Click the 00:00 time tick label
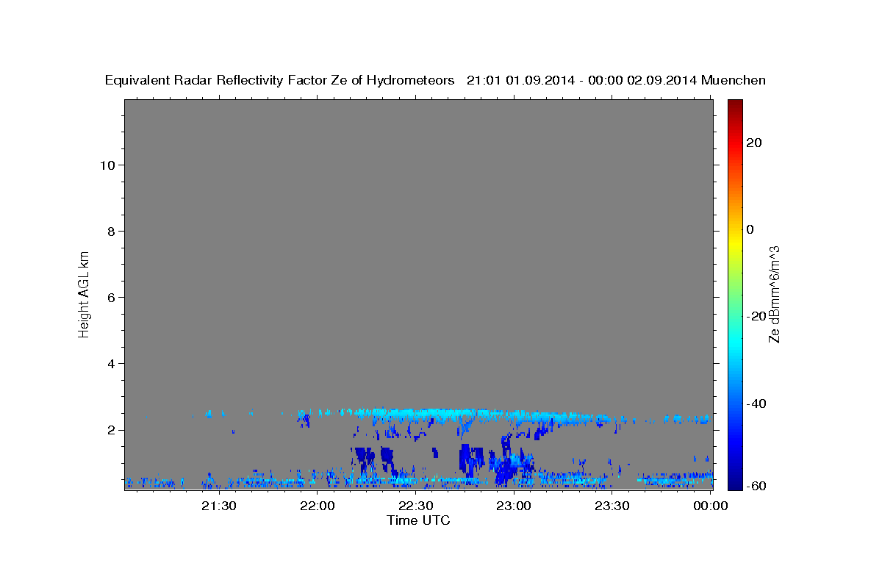The image size is (882, 588). tap(710, 506)
